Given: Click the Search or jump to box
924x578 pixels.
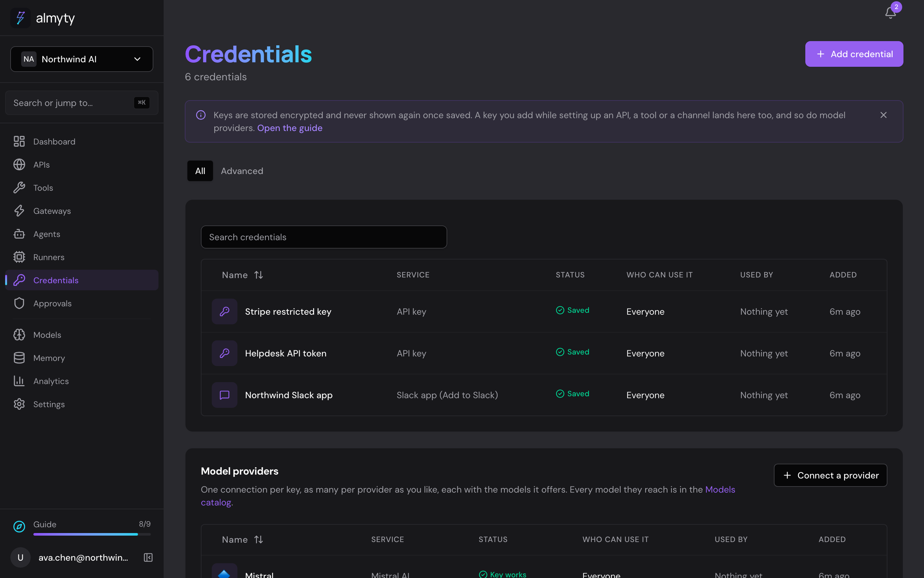Looking at the screenshot, I should point(82,103).
